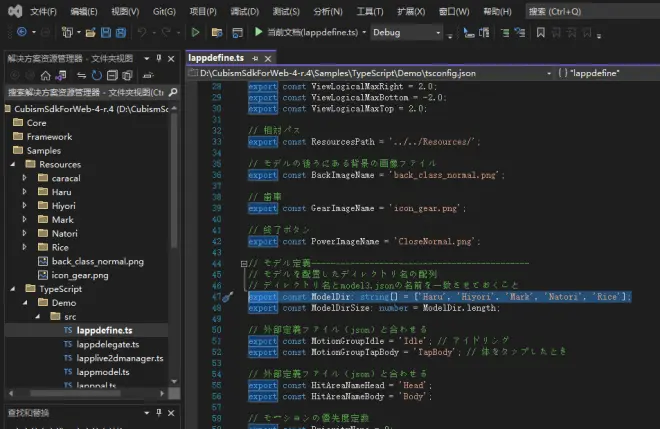Click the Show All Files icon in Solution Explorer

tap(127, 75)
